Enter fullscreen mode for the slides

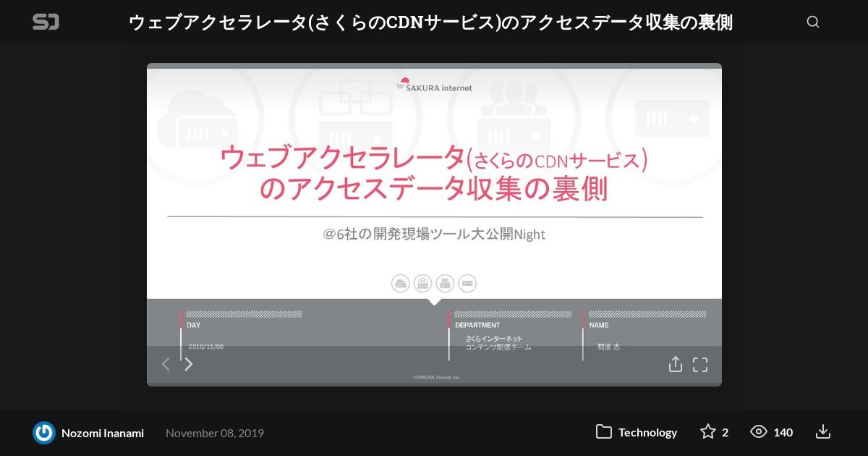point(700,365)
